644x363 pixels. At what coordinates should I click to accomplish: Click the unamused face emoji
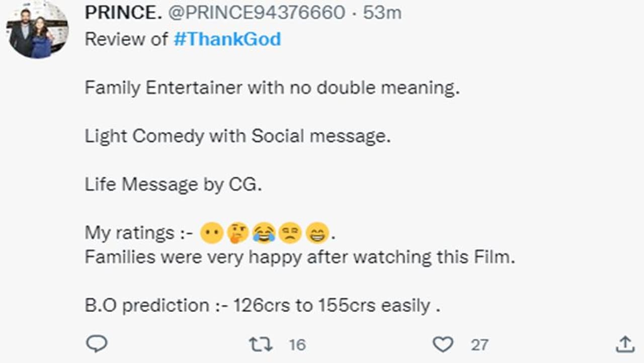click(x=290, y=233)
